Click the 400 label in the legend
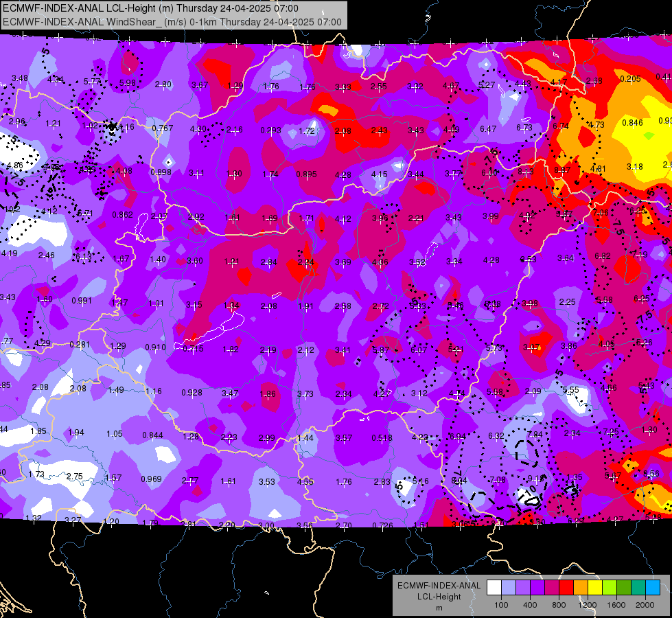Viewport: 672px width, 618px height. (x=530, y=605)
